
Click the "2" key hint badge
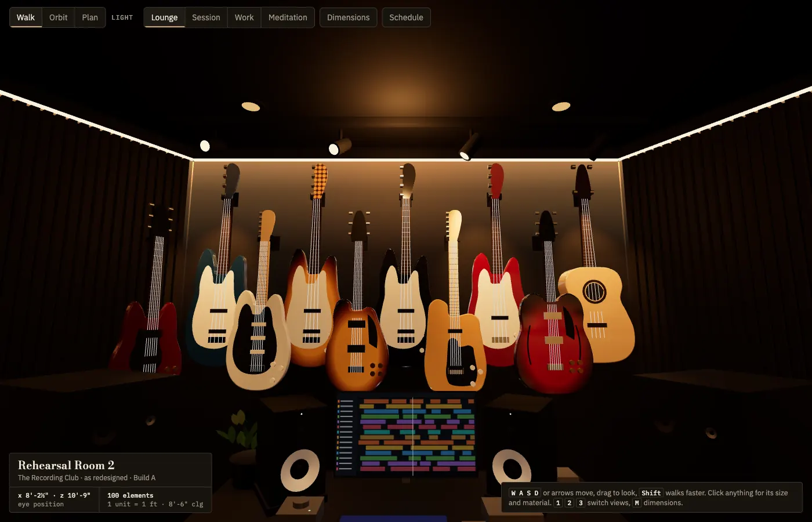coord(570,503)
